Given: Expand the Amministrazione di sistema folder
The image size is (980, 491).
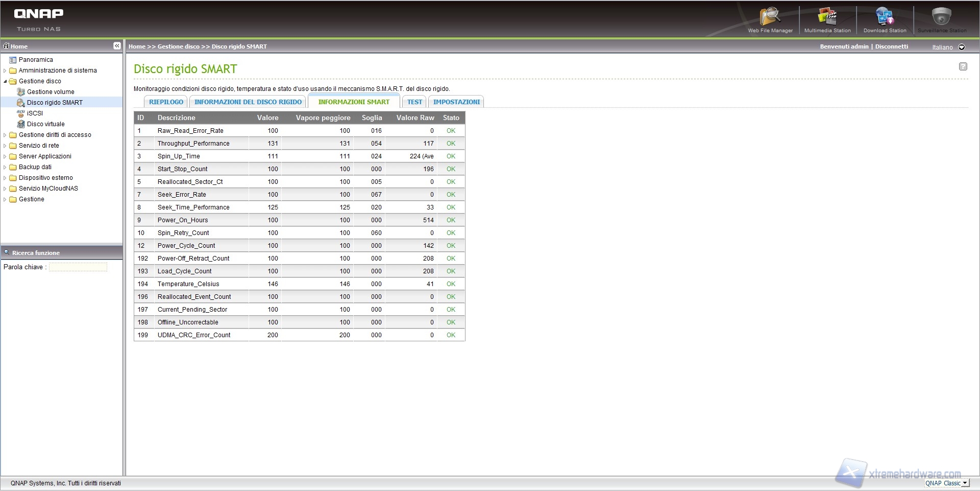Looking at the screenshot, I should [5, 71].
